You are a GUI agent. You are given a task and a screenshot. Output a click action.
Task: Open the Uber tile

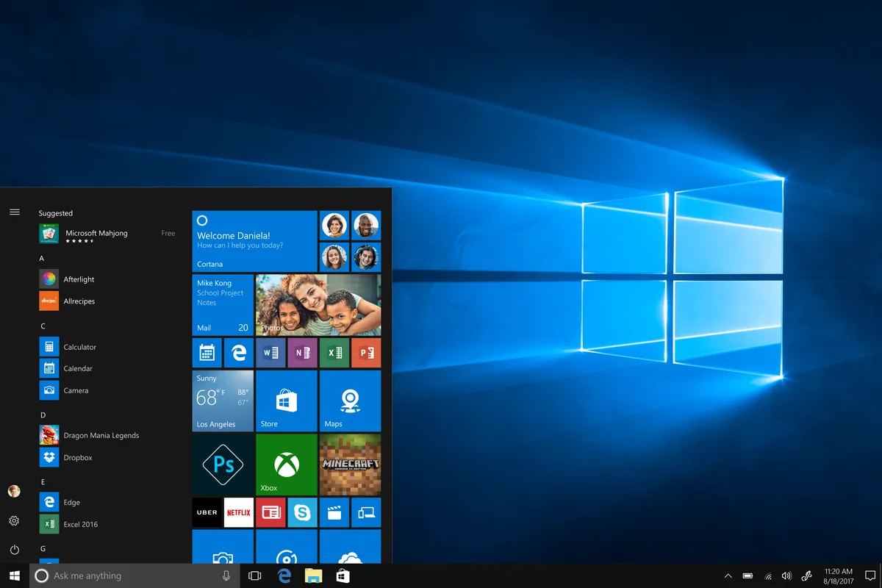tap(207, 512)
